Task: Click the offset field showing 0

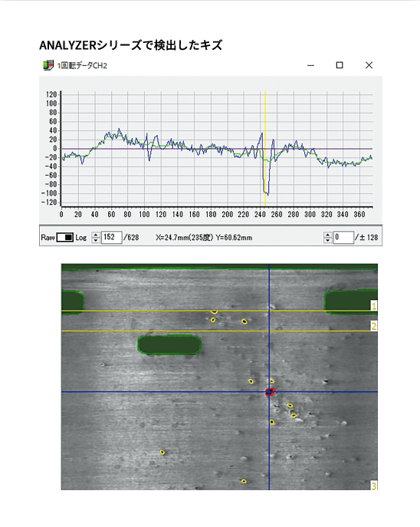Action: coord(343,237)
